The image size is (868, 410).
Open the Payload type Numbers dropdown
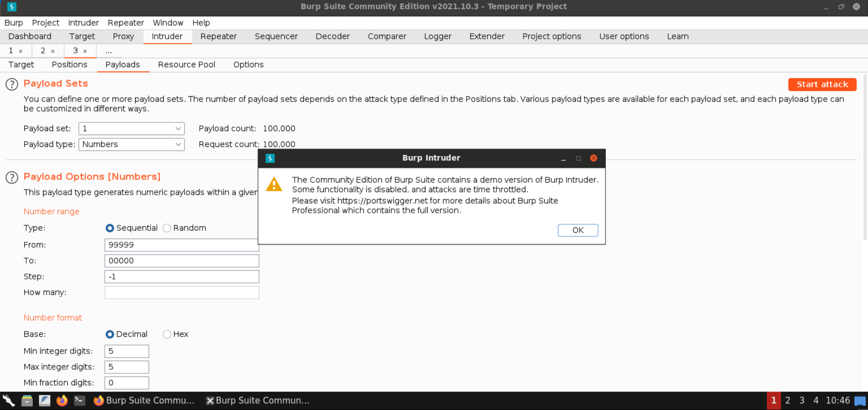coord(132,145)
